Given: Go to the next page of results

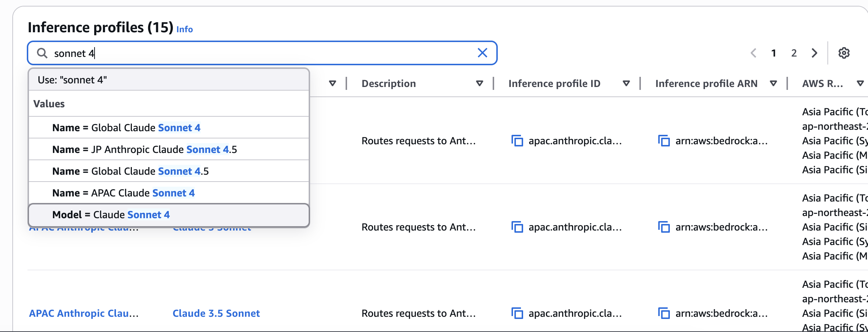Looking at the screenshot, I should pos(814,53).
